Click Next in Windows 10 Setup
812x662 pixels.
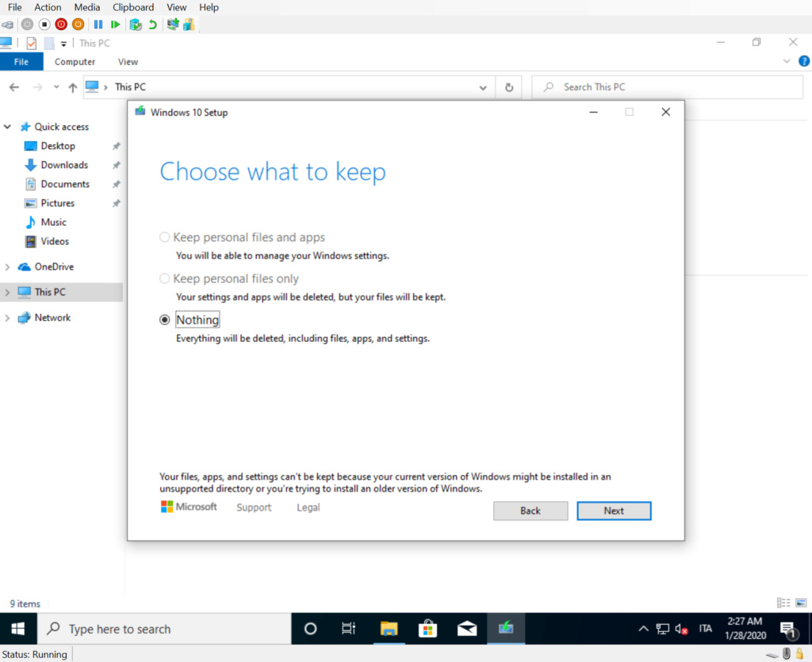click(615, 511)
